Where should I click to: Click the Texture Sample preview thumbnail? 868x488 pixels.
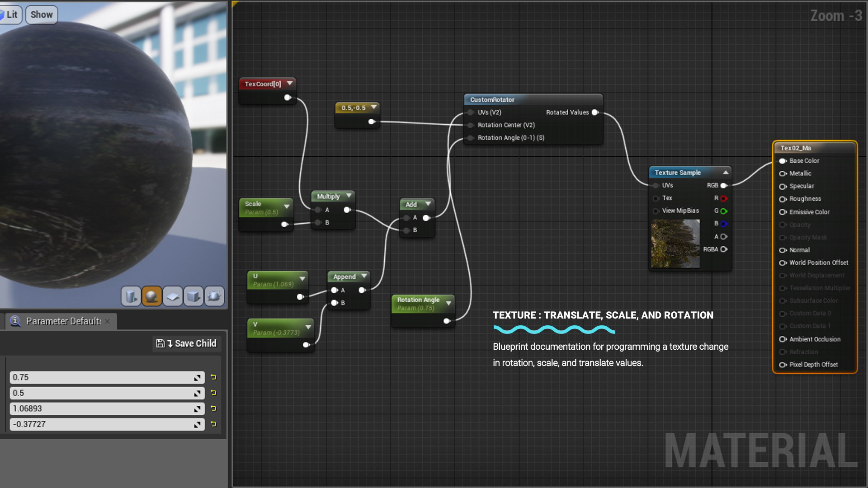675,244
